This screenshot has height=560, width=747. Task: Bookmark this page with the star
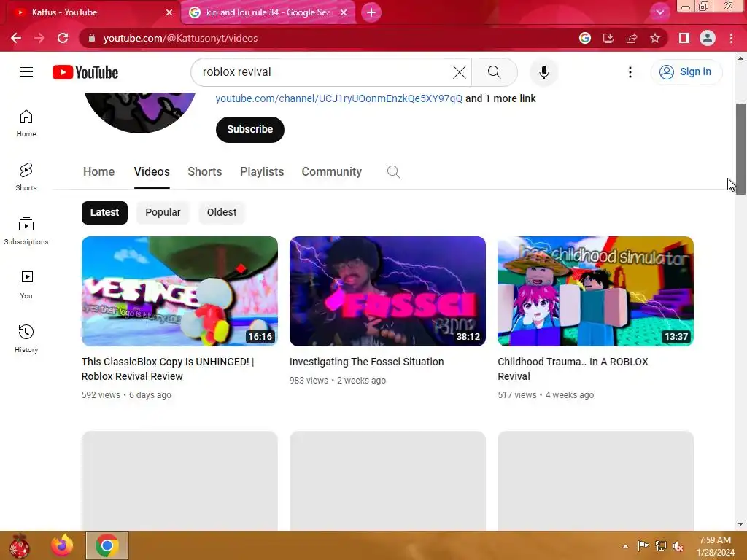655,38
